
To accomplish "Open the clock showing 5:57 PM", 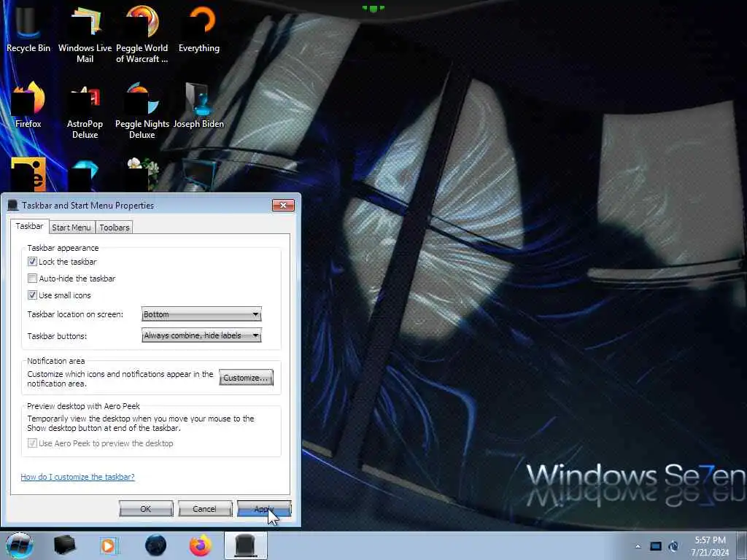I will (710, 546).
